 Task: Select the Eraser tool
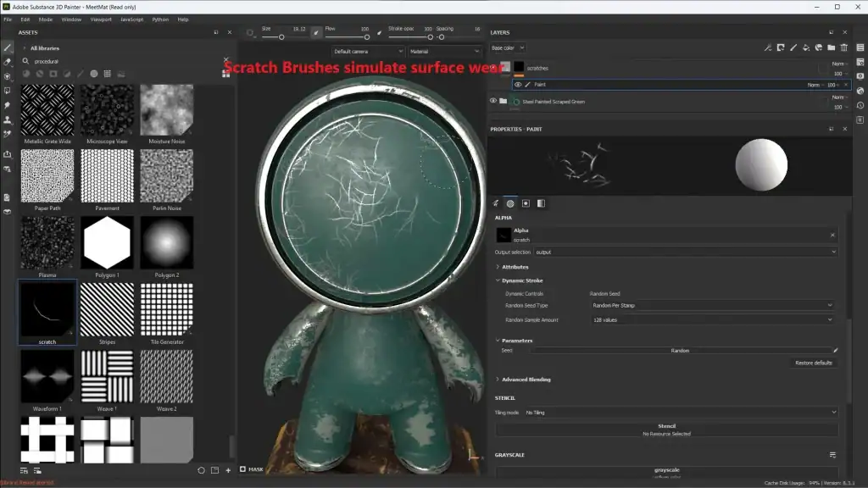8,62
